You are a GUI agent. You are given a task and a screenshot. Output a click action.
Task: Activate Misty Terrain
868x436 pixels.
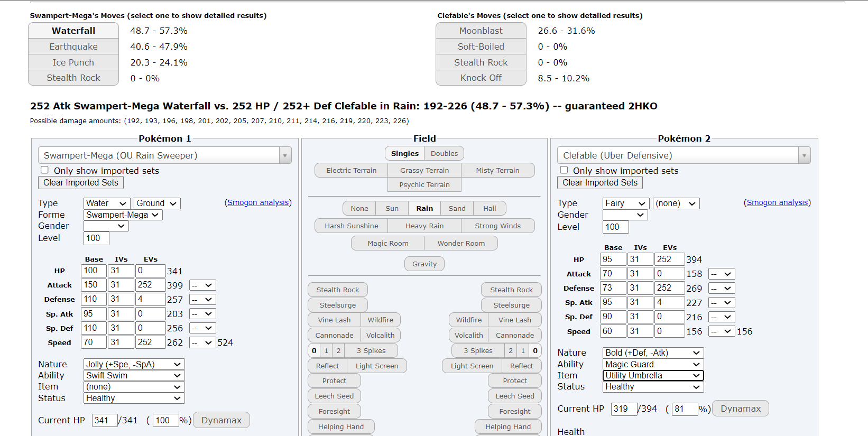pos(497,170)
